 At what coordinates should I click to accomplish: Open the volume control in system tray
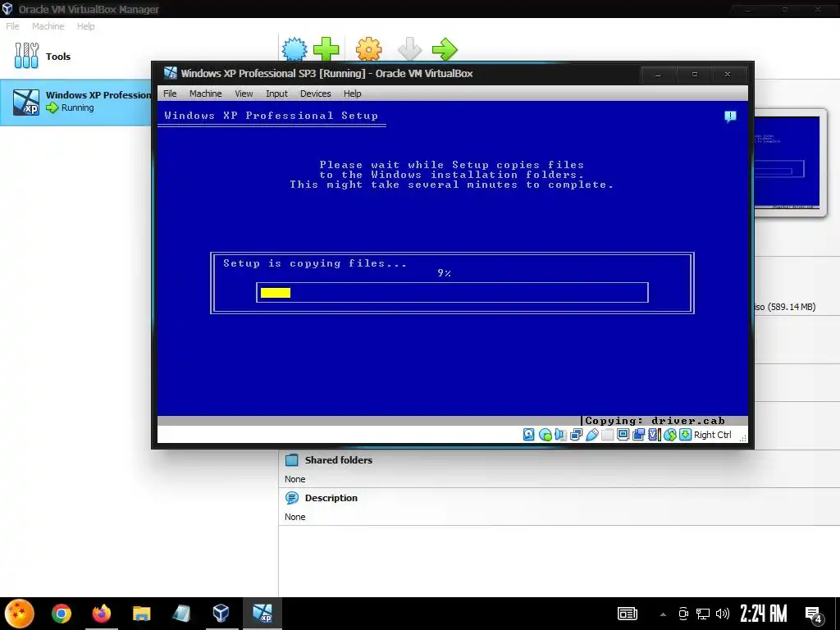coord(722,614)
